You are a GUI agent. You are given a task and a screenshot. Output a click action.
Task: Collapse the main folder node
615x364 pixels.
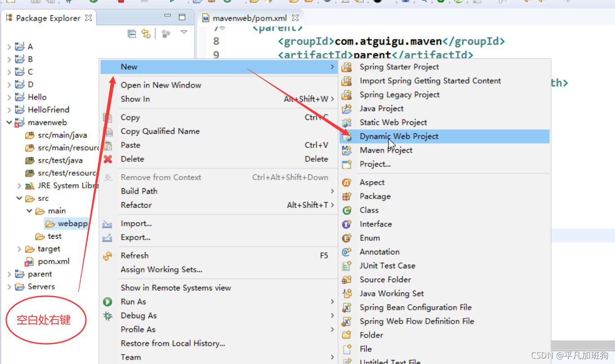(x=29, y=211)
